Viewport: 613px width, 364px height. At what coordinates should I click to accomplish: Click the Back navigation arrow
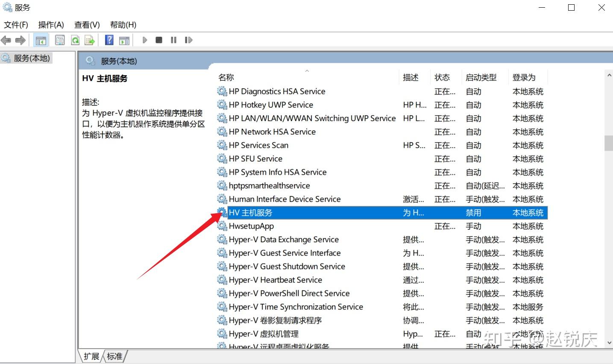[6, 40]
